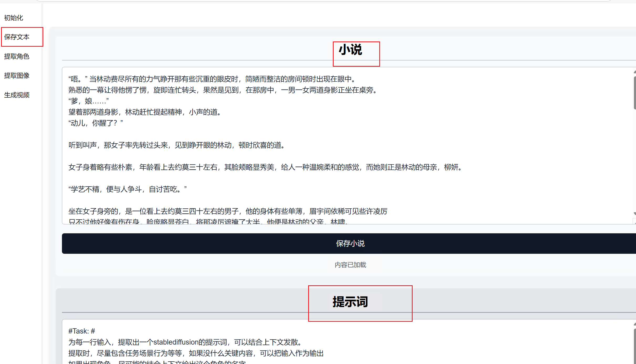This screenshot has width=636, height=364.
Task: Switch to 生成视频 in the sidebar
Action: coord(17,95)
